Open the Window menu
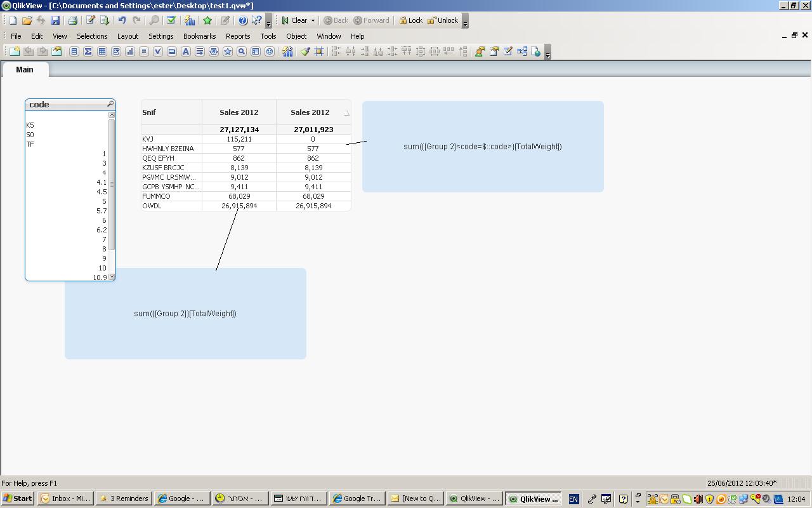 tap(329, 36)
